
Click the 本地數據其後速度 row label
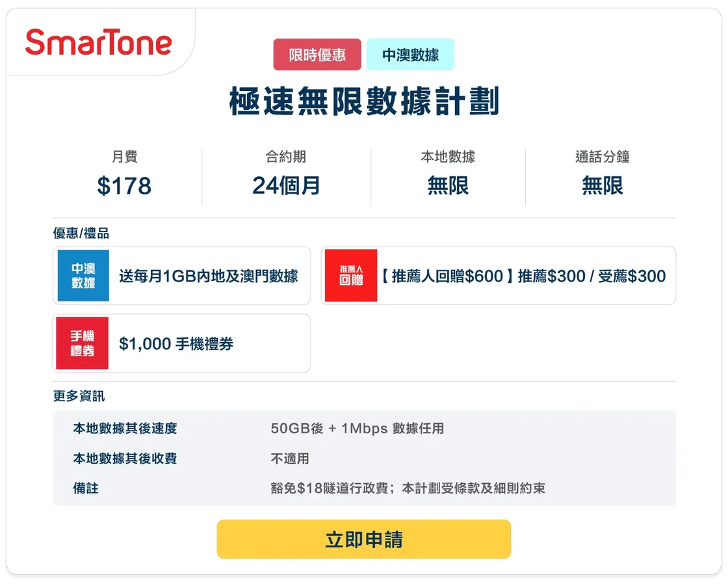tap(125, 429)
